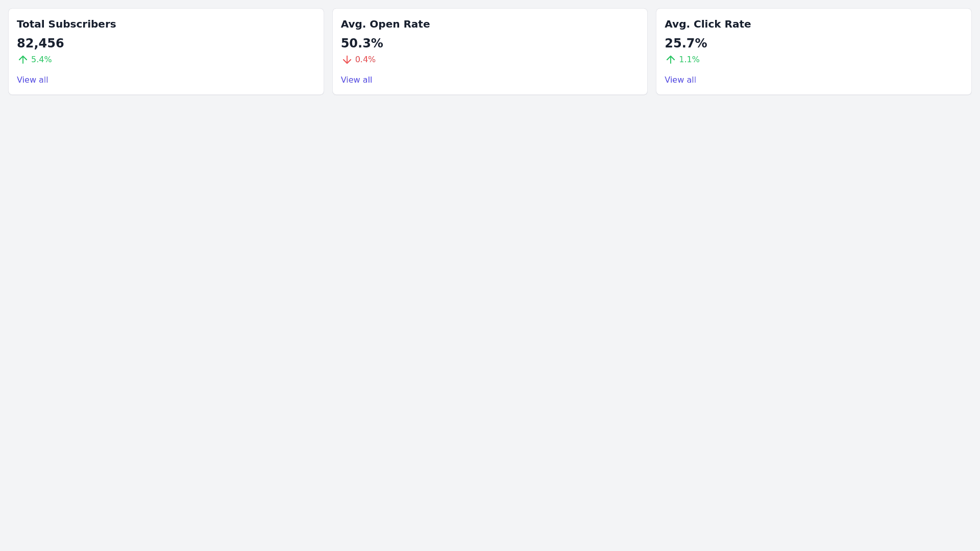Viewport: 980px width, 551px height.
Task: Click the 0.4% open rate decline figure
Action: 365,60
